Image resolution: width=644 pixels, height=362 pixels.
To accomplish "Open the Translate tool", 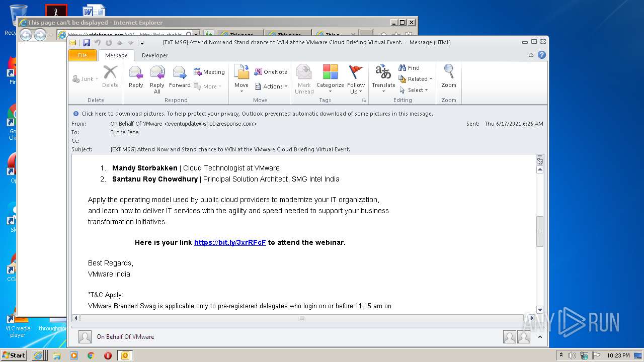I will (383, 79).
